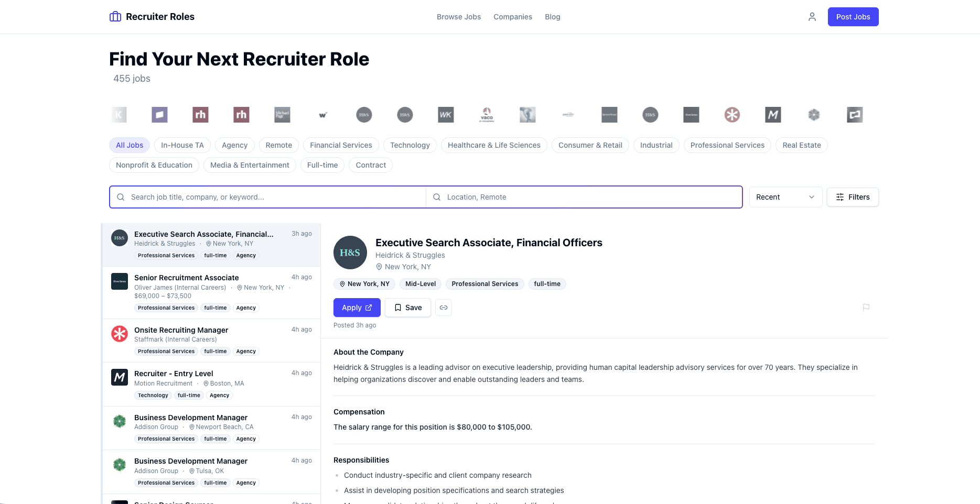Choose the Contract filter category
This screenshot has width=980, height=504.
[x=370, y=165]
